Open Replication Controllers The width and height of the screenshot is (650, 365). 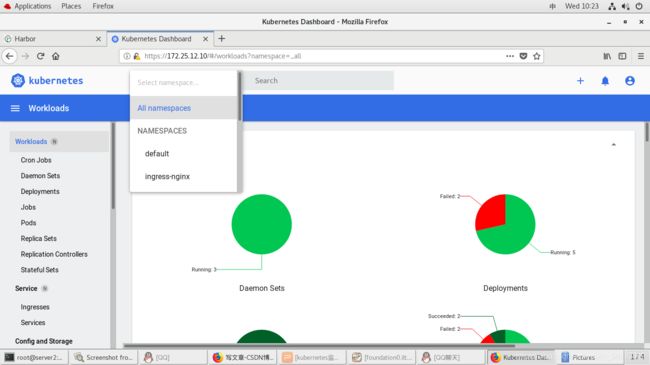point(54,254)
